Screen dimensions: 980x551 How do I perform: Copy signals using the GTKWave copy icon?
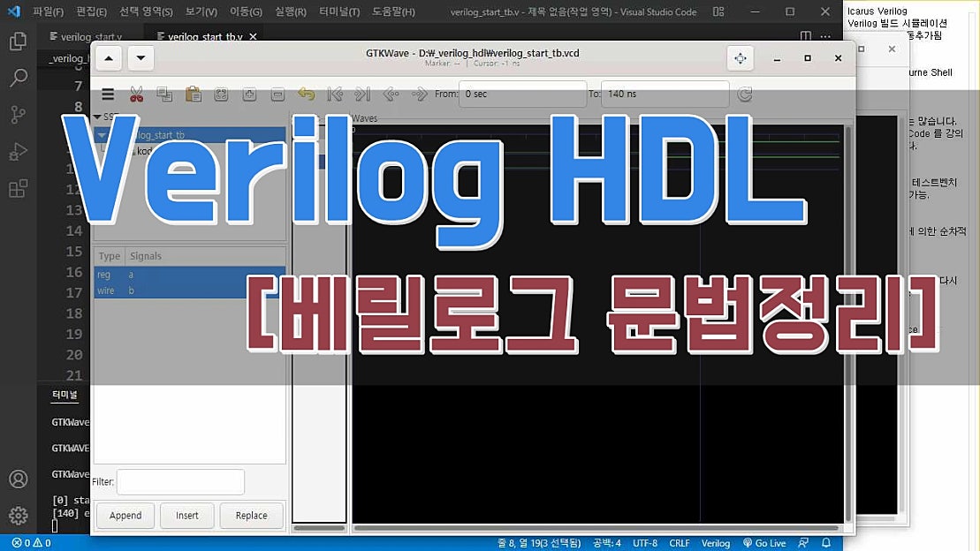(164, 94)
